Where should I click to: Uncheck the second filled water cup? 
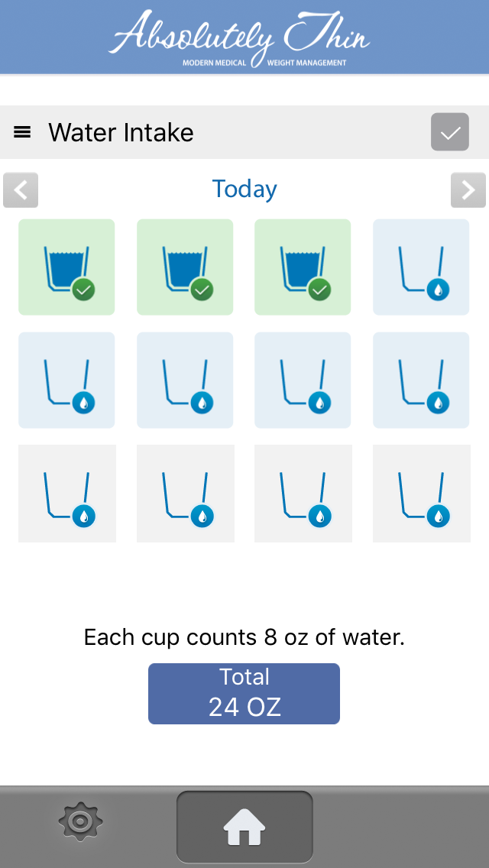tap(185, 267)
